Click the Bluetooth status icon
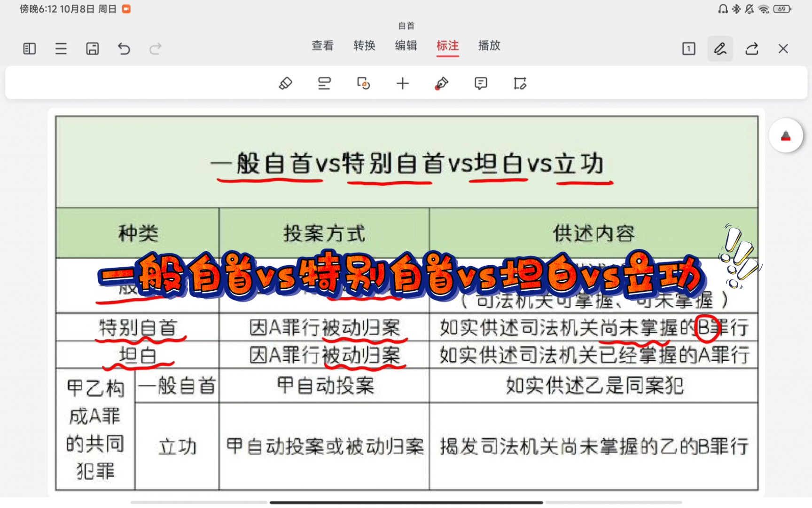 point(736,9)
